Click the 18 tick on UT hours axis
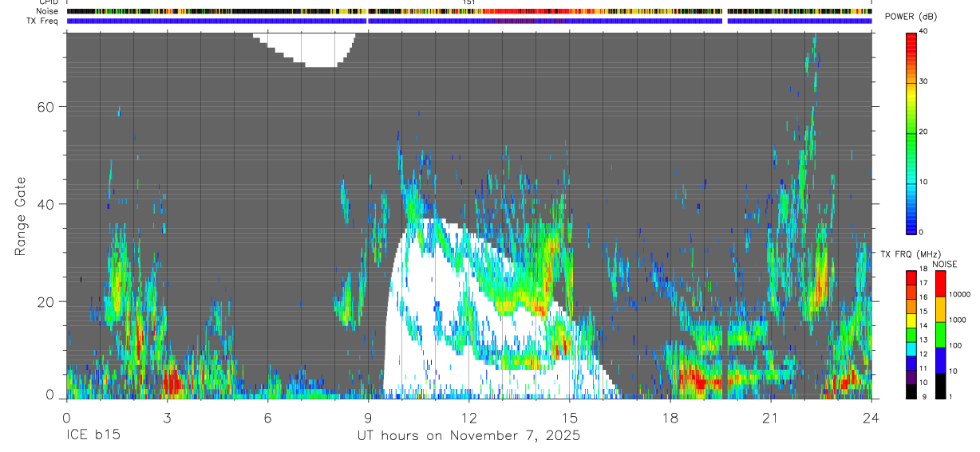 [670, 418]
